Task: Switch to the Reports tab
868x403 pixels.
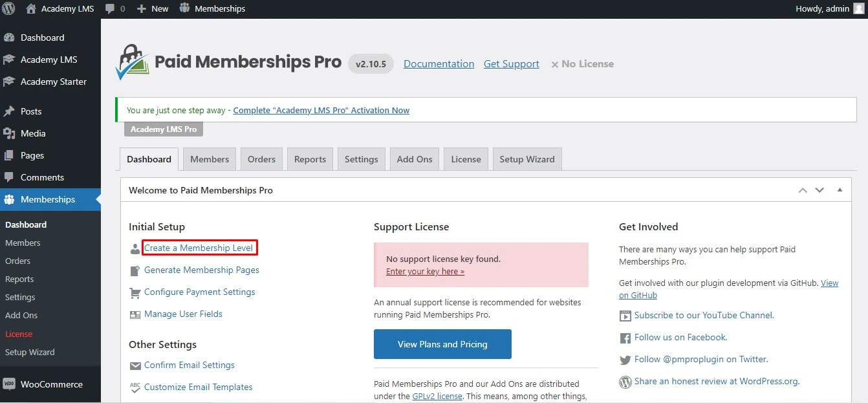Action: click(x=310, y=159)
